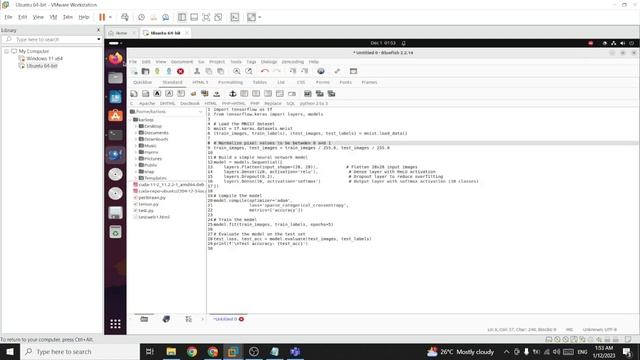Expand the Documents folder in file browser
The image size is (640, 360).
(136, 133)
